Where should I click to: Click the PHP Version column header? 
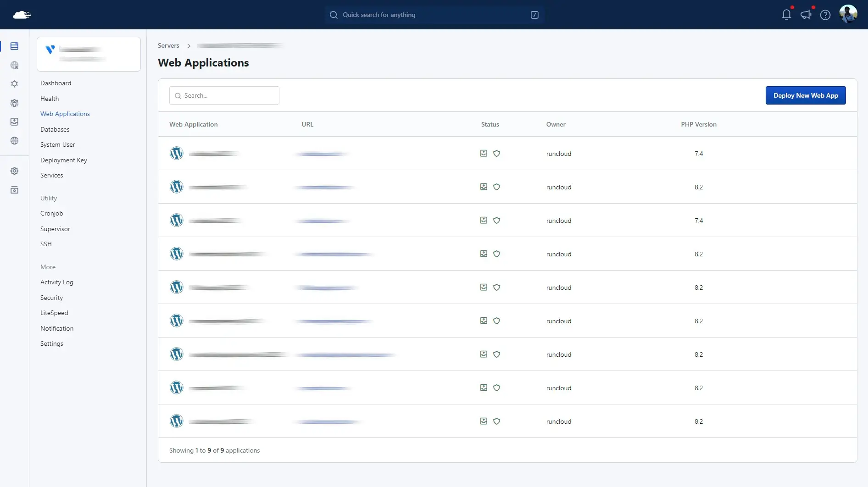[698, 124]
